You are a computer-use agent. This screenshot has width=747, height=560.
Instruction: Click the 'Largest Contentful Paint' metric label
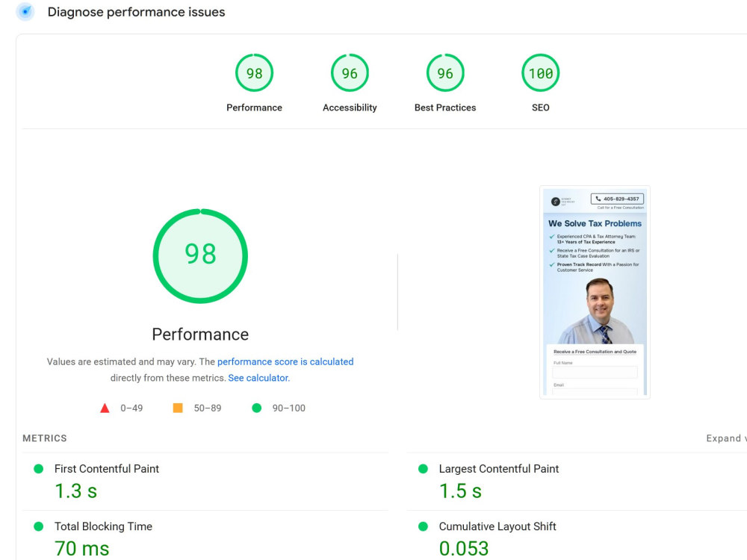point(499,469)
